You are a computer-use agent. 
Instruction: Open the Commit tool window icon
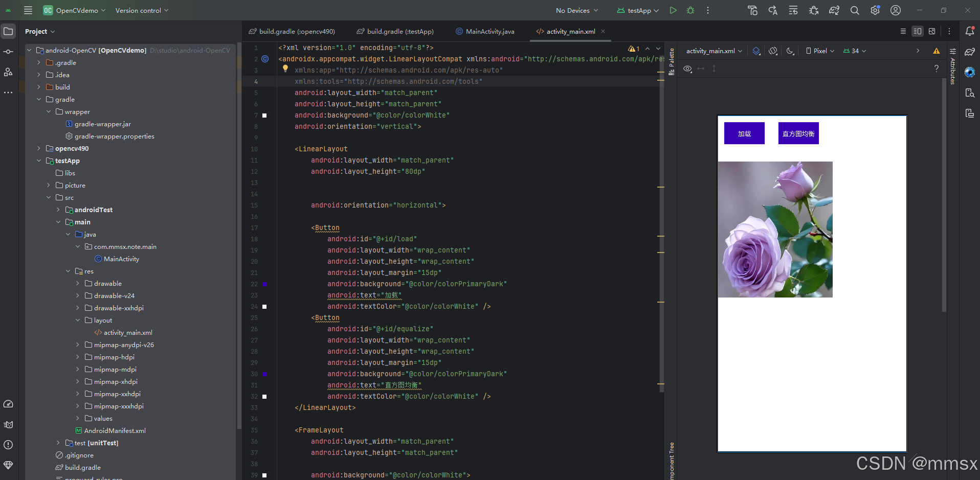pos(8,52)
